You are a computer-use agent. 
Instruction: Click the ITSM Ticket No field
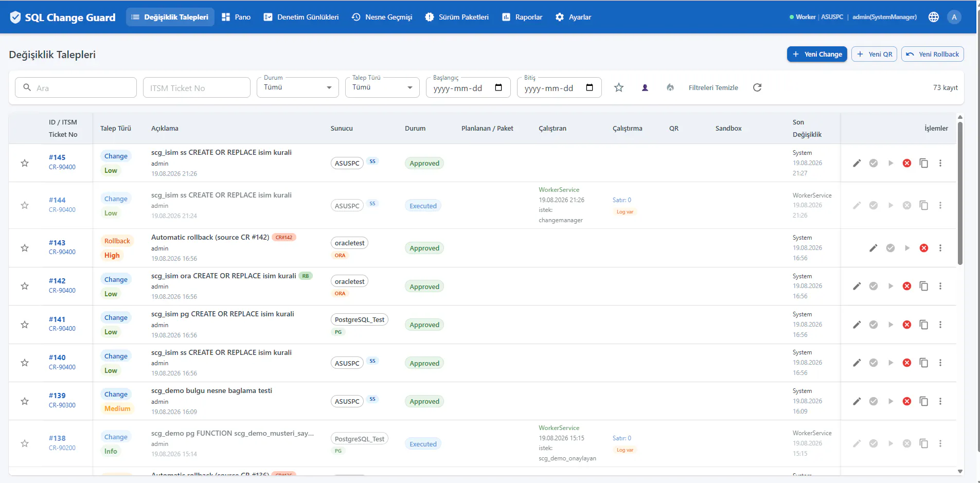click(x=197, y=87)
